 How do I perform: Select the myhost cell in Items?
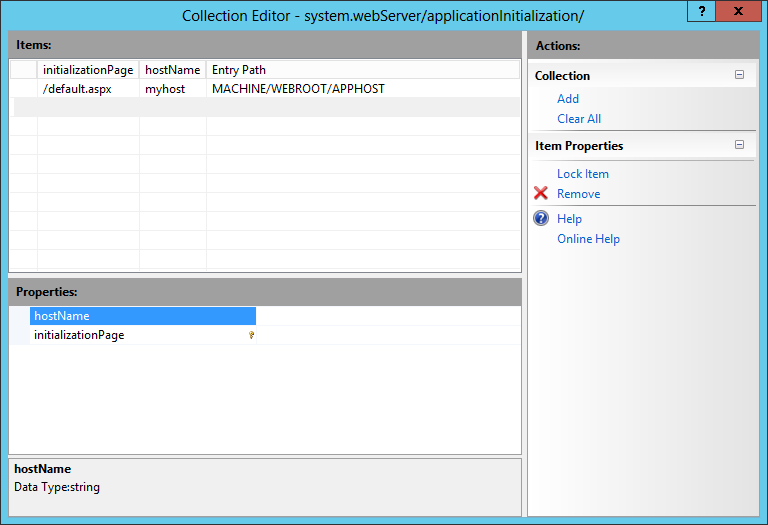pos(166,89)
